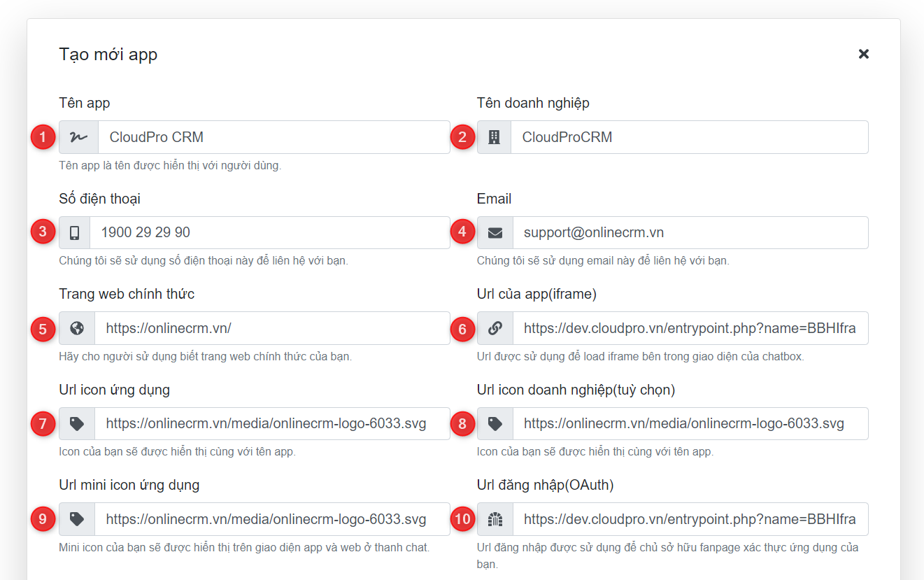The image size is (924, 580).
Task: Click the building icon beside Tên doanh nghiệp
Action: 494,137
